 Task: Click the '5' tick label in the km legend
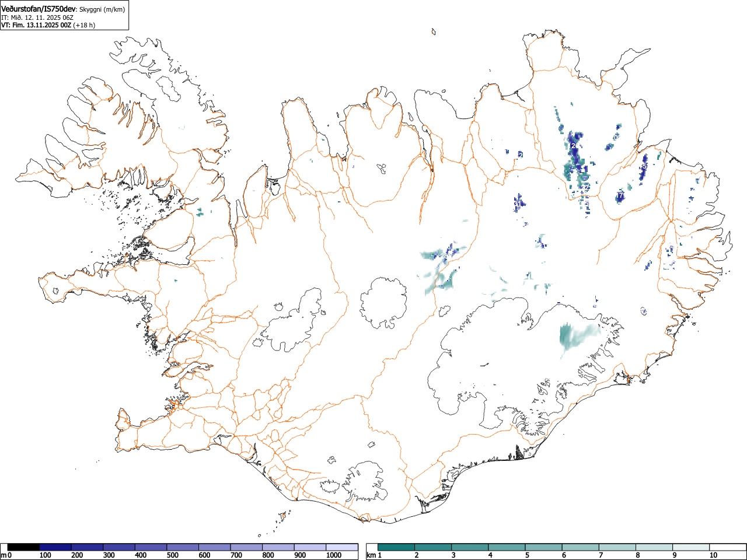[527, 555]
